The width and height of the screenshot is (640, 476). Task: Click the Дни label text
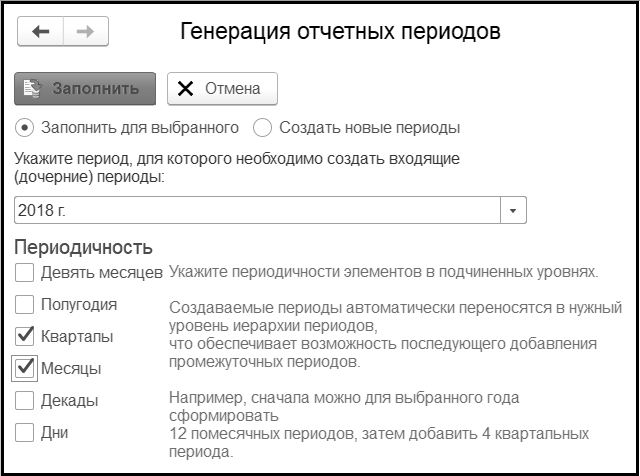[x=55, y=433]
